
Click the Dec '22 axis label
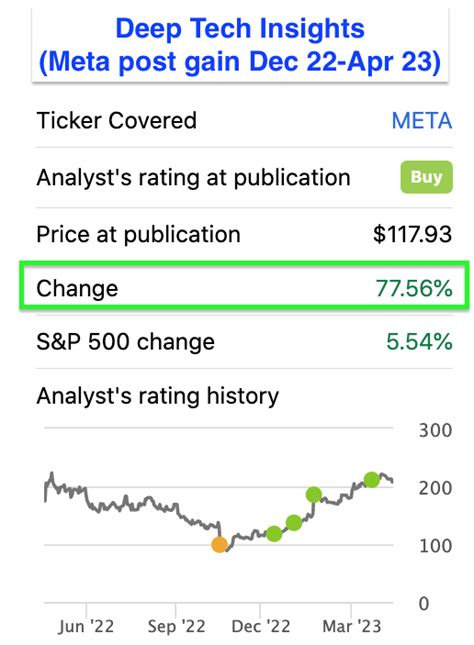point(261,626)
